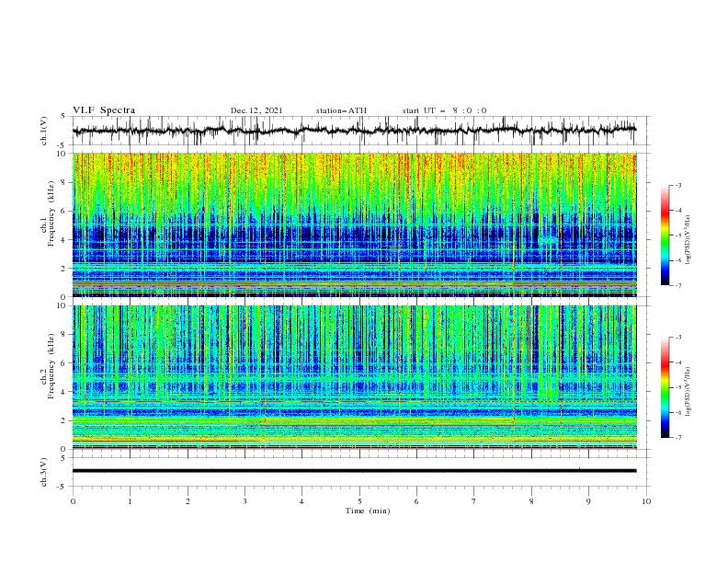Click the ch.1 spectrogram '4' kHz tick label
728x563 pixels.
click(64, 240)
